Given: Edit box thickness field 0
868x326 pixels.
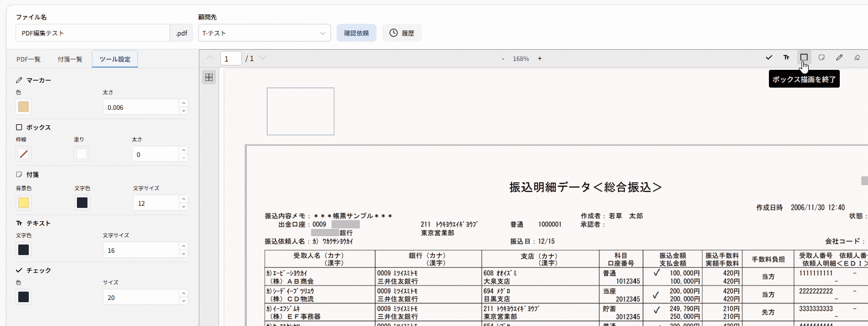Looking at the screenshot, I should 156,154.
